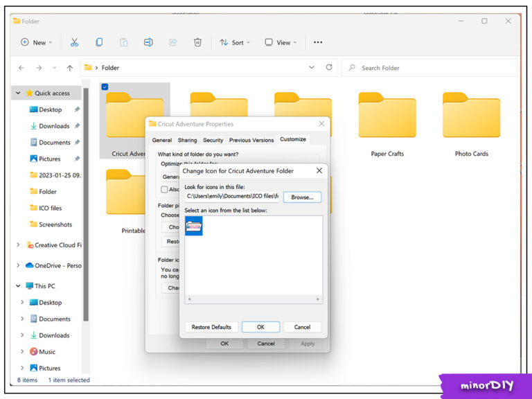Switch to the General tab
Image resolution: width=532 pixels, height=399 pixels.
162,140
